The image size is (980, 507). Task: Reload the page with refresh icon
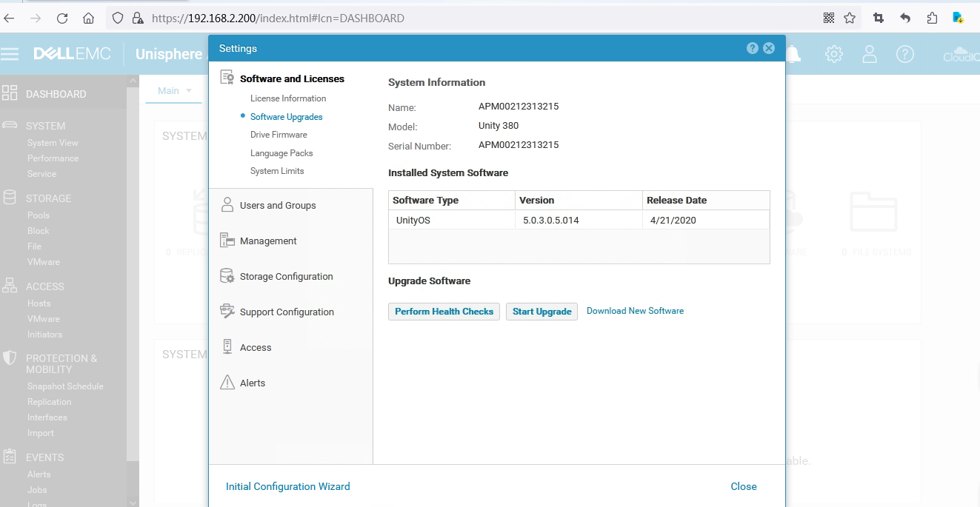tap(62, 19)
